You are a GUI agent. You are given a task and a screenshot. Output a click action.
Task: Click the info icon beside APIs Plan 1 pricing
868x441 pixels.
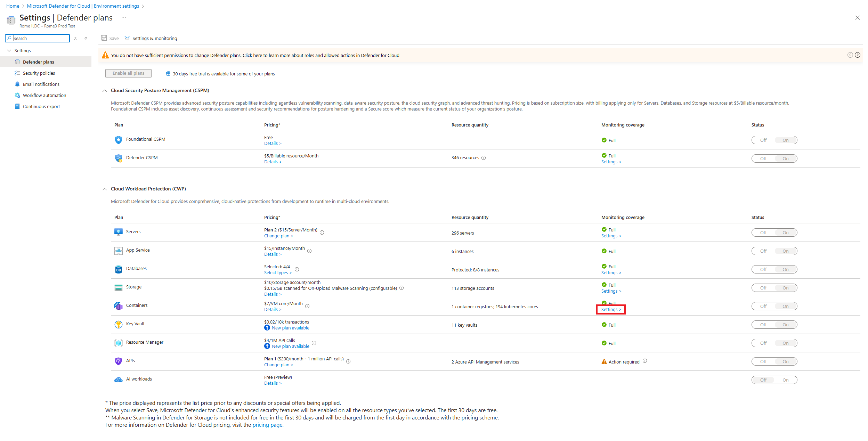[x=348, y=361]
